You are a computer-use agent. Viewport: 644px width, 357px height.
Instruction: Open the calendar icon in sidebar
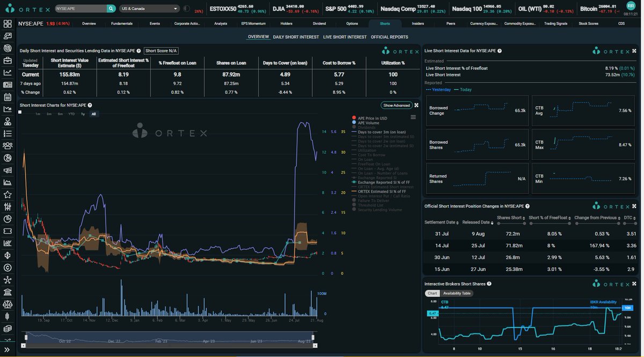(8, 97)
